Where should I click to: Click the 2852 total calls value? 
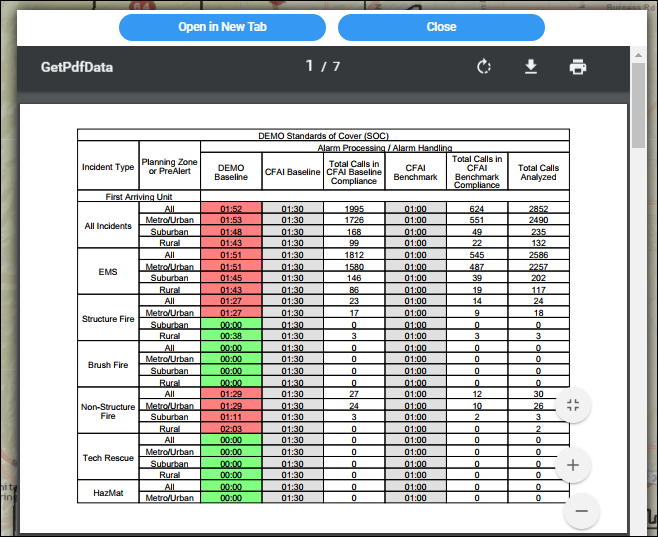click(538, 209)
